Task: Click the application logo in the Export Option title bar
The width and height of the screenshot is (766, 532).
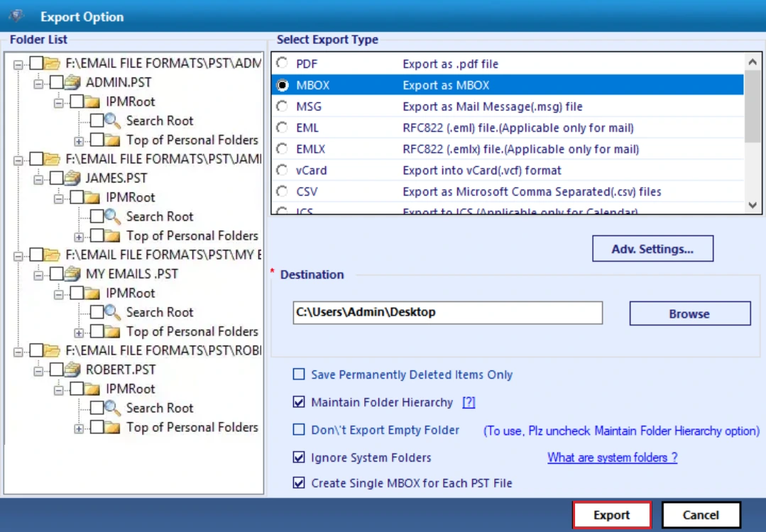Action: (16, 16)
